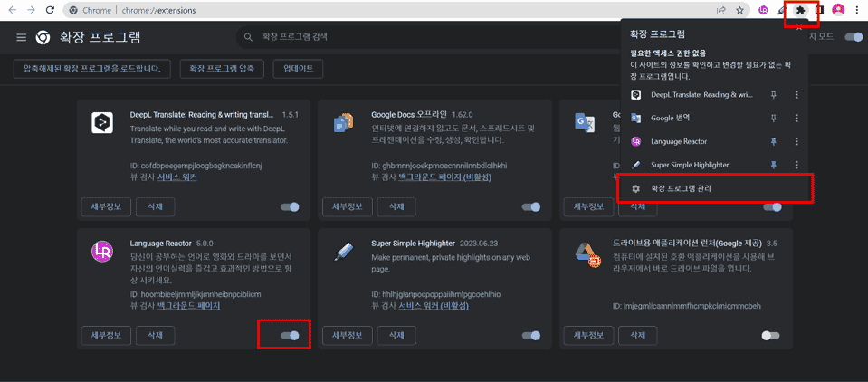The height and width of the screenshot is (382, 868).
Task: Click 압축해제된 확장 프로그램을 로드합니다 button
Action: (x=92, y=69)
